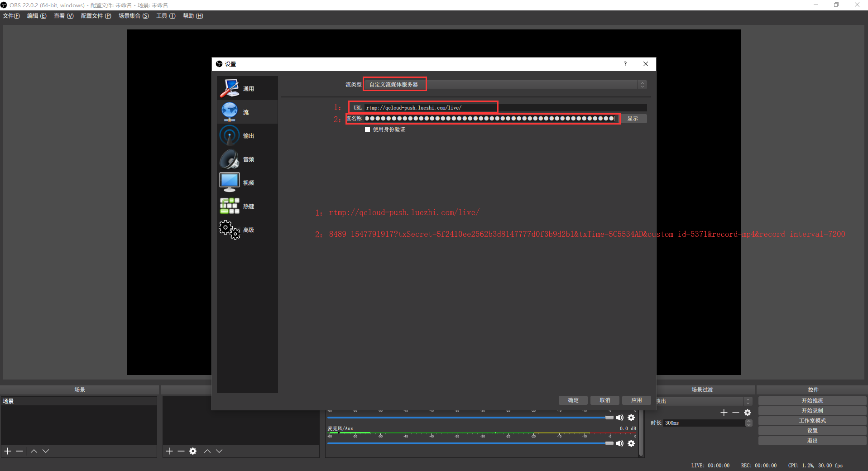Open the 输出 (Output) settings section
The width and height of the screenshot is (868, 471).
(247, 135)
